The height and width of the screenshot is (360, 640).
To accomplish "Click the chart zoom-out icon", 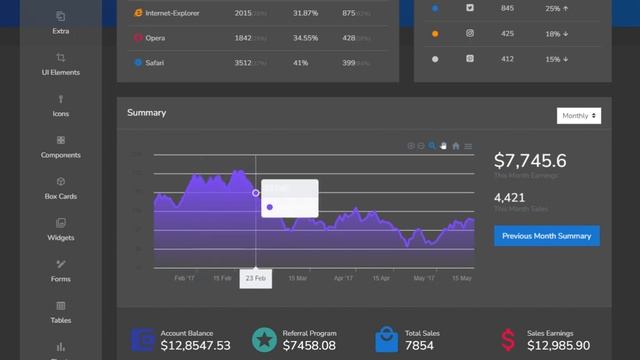I will pyautogui.click(x=421, y=146).
